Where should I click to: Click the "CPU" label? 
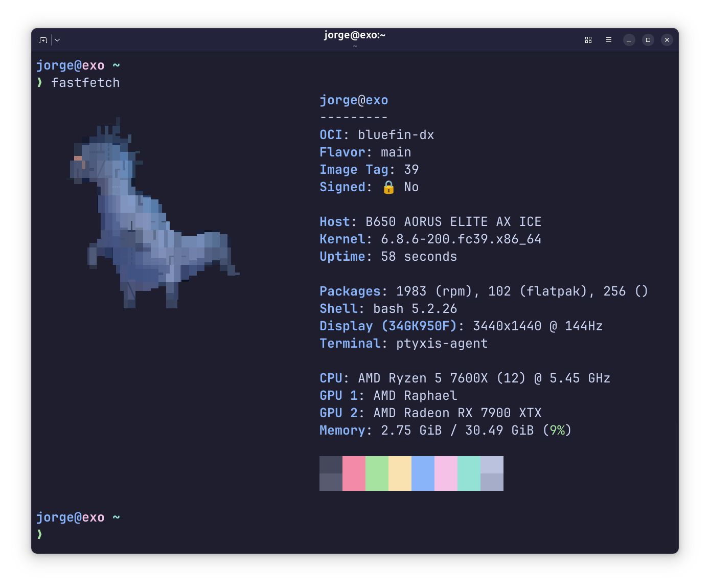tap(331, 378)
